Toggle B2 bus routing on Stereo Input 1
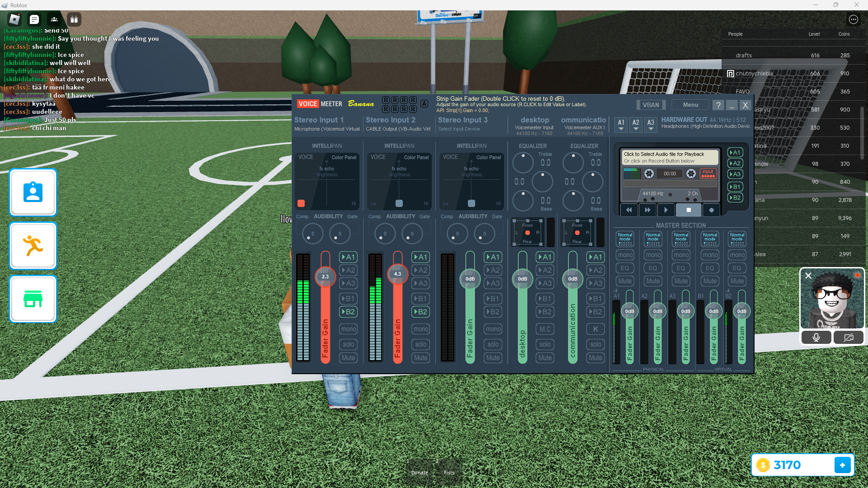This screenshot has width=868, height=488. [x=348, y=312]
